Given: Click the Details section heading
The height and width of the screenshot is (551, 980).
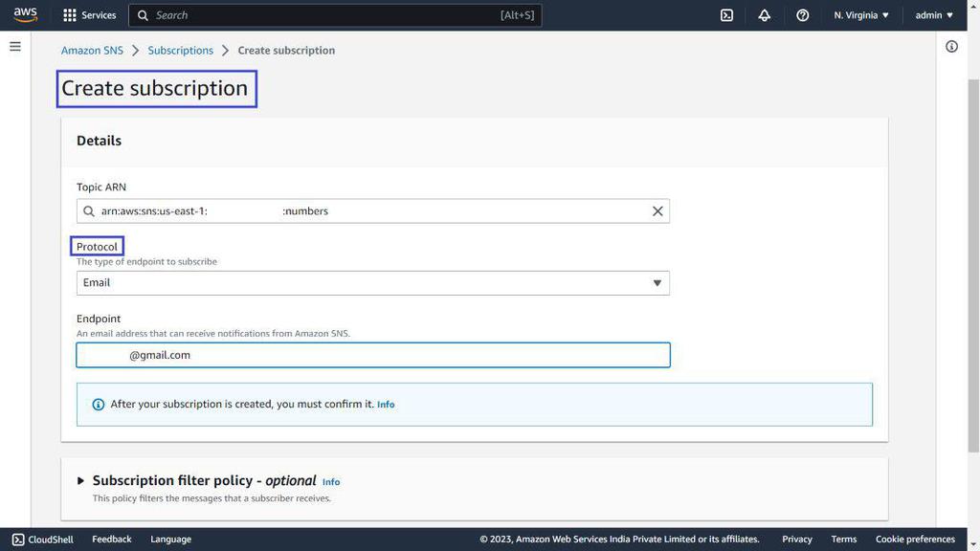Looking at the screenshot, I should pyautogui.click(x=99, y=141).
